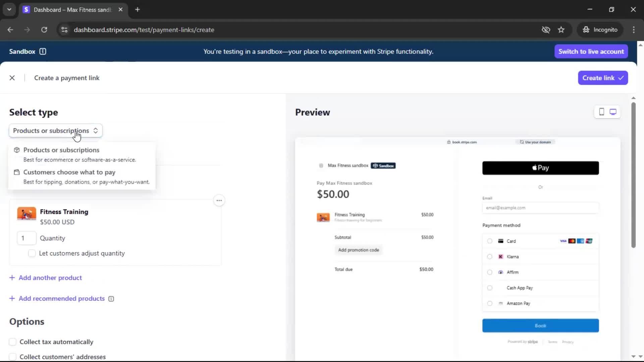Select the Klarna payment method radio

tap(490, 257)
